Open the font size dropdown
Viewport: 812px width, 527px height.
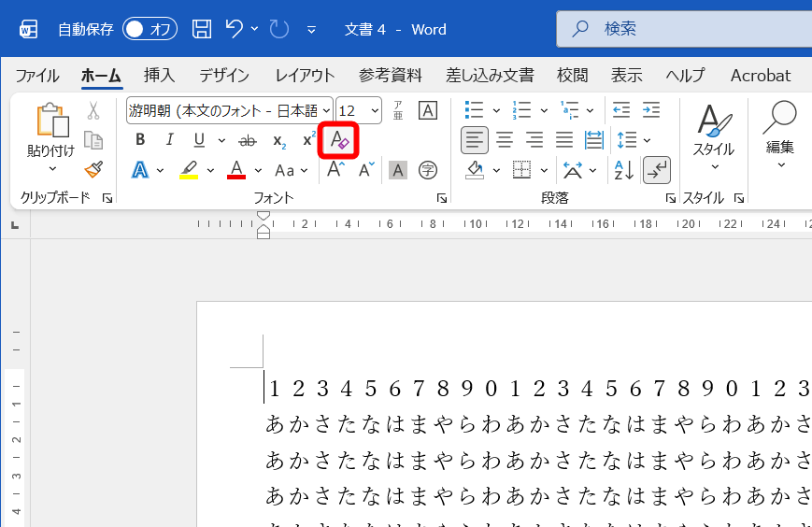(x=375, y=110)
